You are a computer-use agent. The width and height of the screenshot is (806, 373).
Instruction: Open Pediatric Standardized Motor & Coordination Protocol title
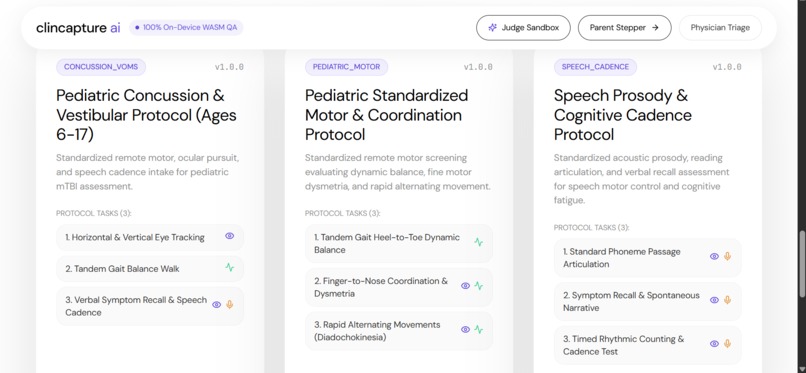click(x=387, y=115)
